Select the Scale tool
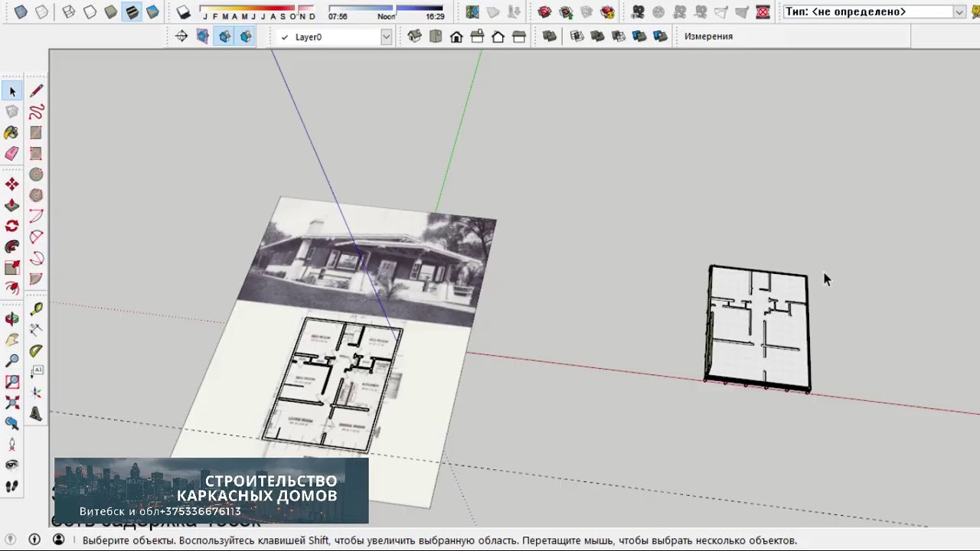The width and height of the screenshot is (980, 551). (x=12, y=267)
